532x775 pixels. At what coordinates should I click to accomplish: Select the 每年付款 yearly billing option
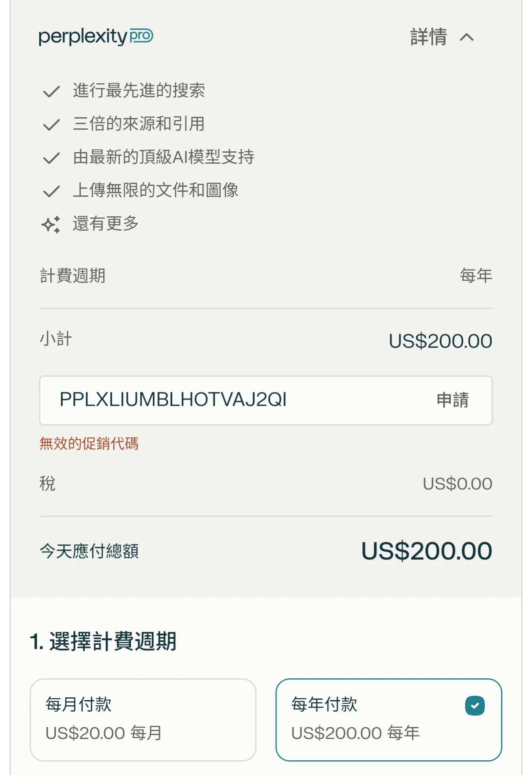[389, 720]
